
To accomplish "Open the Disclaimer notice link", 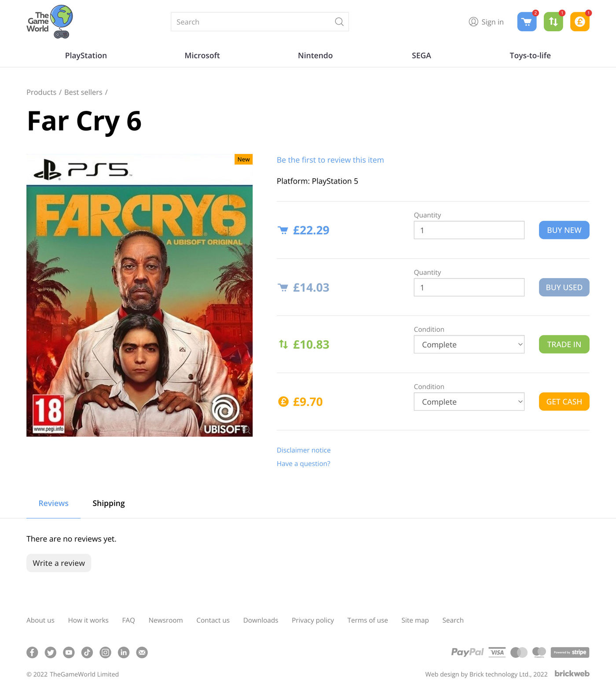I will 304,450.
